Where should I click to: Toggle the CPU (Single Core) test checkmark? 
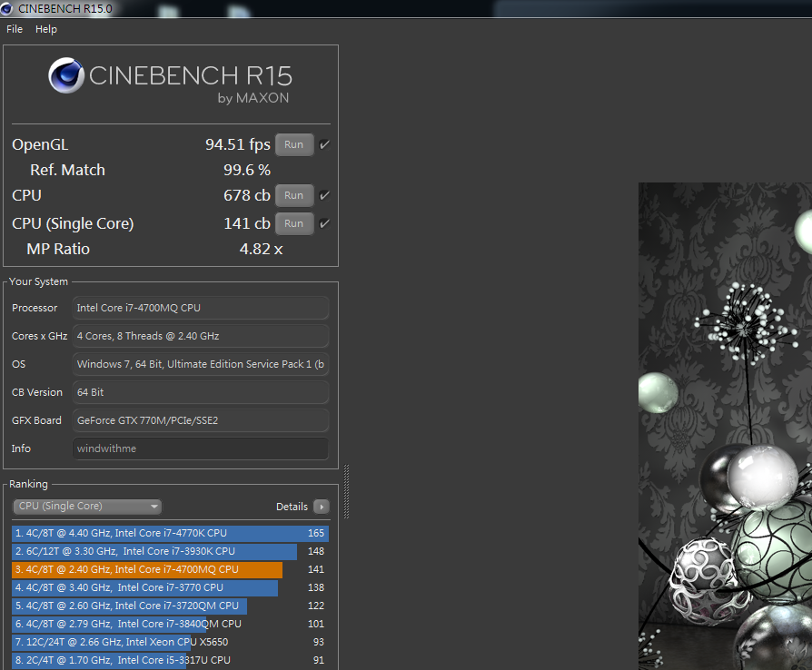coord(324,223)
